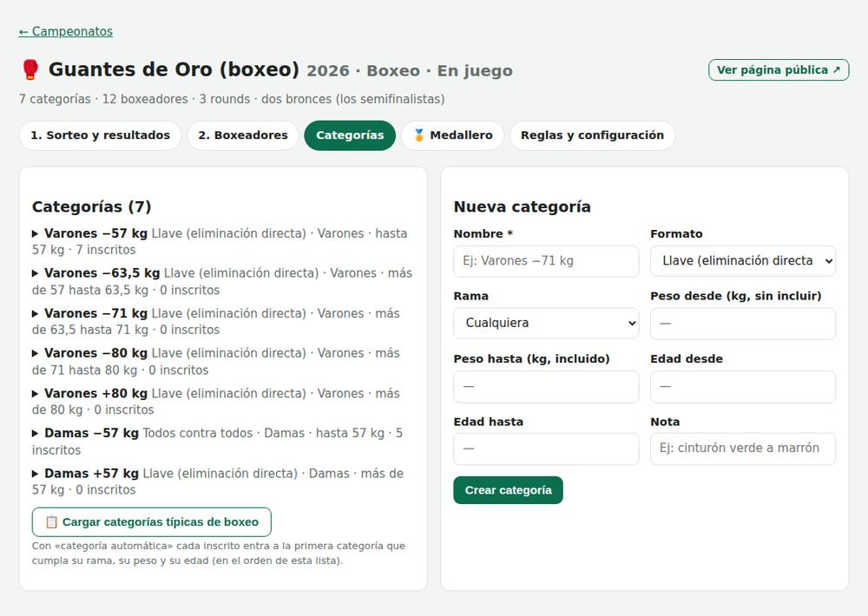Viewport: 868px width, 616px height.
Task: Click the Peso desde field
Action: click(x=743, y=324)
